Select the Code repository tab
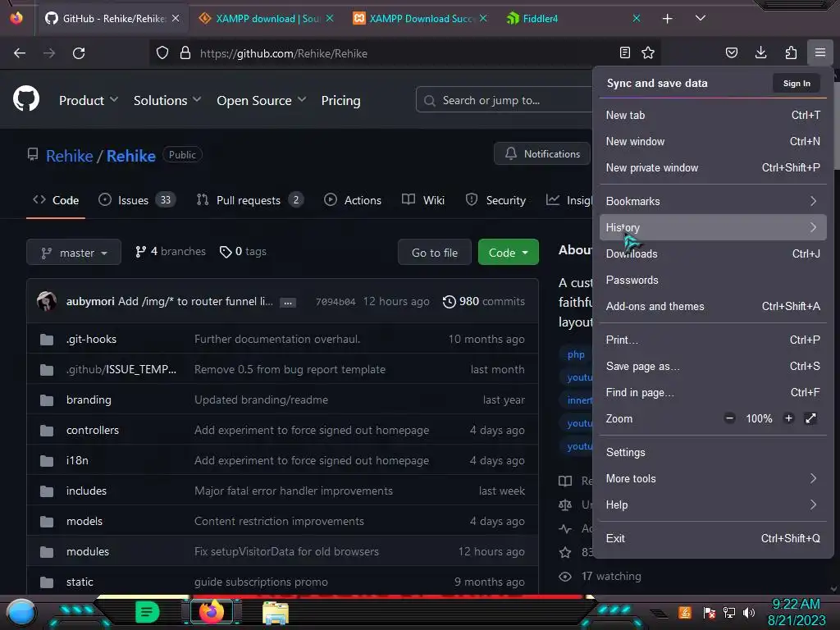The height and width of the screenshot is (630, 840). pos(56,200)
